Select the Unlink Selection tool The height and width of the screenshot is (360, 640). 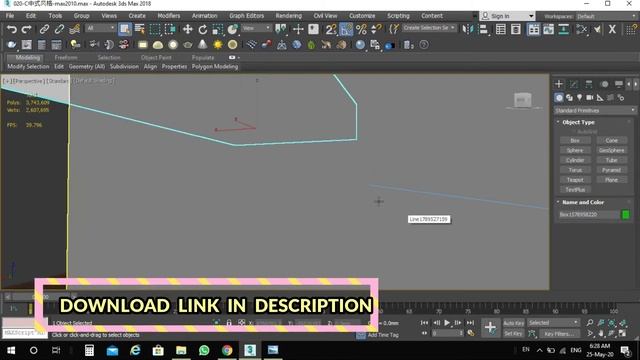click(x=59, y=29)
